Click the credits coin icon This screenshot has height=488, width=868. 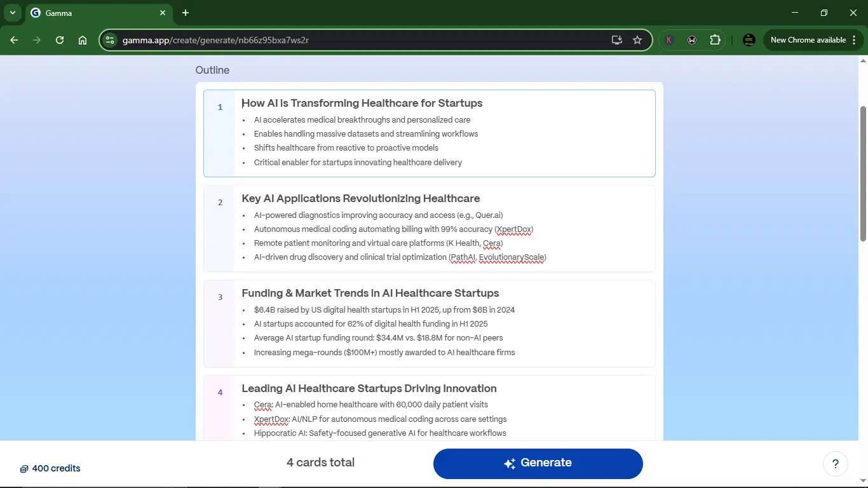pos(24,469)
